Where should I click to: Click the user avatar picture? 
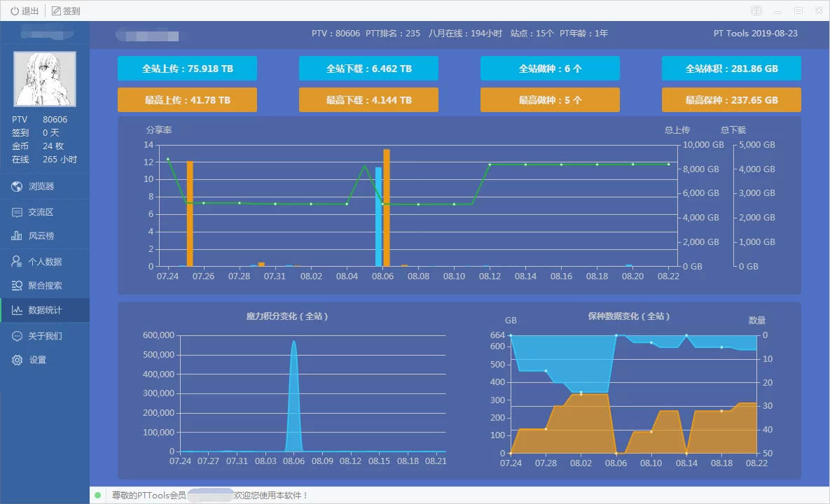coord(45,78)
